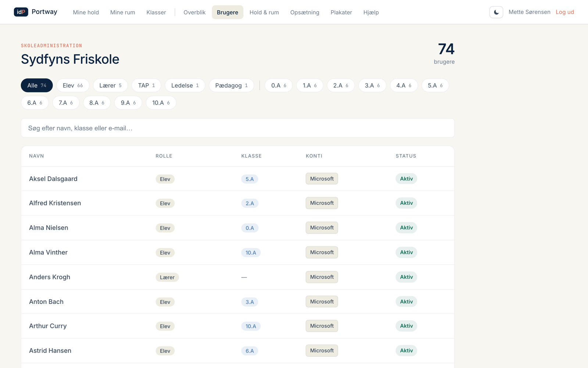Screen dimensions: 588x368
Task: Open the Mine hold menu item
Action: (x=86, y=12)
